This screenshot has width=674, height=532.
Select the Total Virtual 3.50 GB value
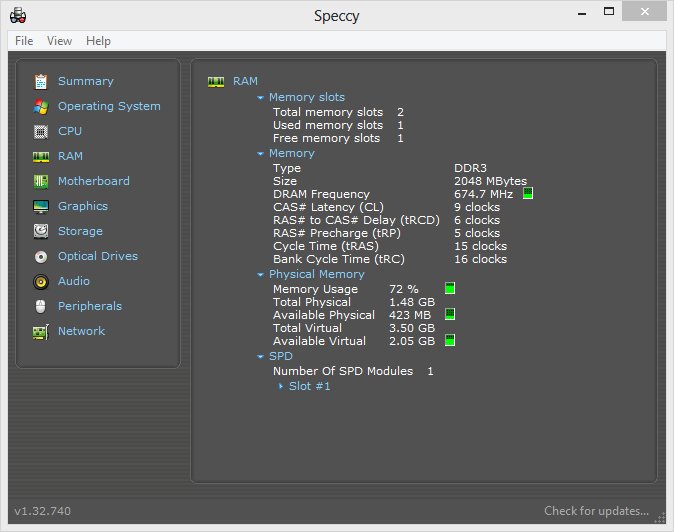click(412, 328)
